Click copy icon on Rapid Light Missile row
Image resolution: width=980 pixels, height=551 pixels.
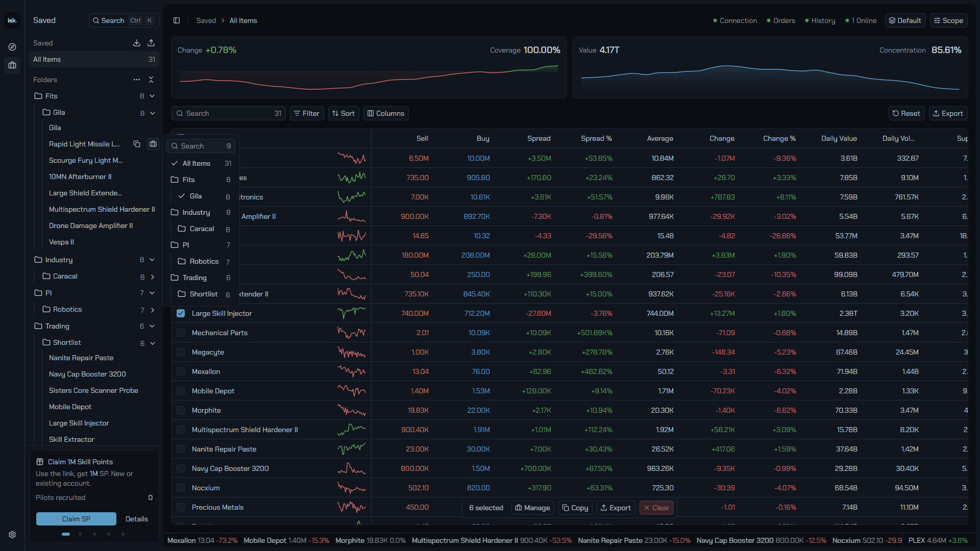137,144
